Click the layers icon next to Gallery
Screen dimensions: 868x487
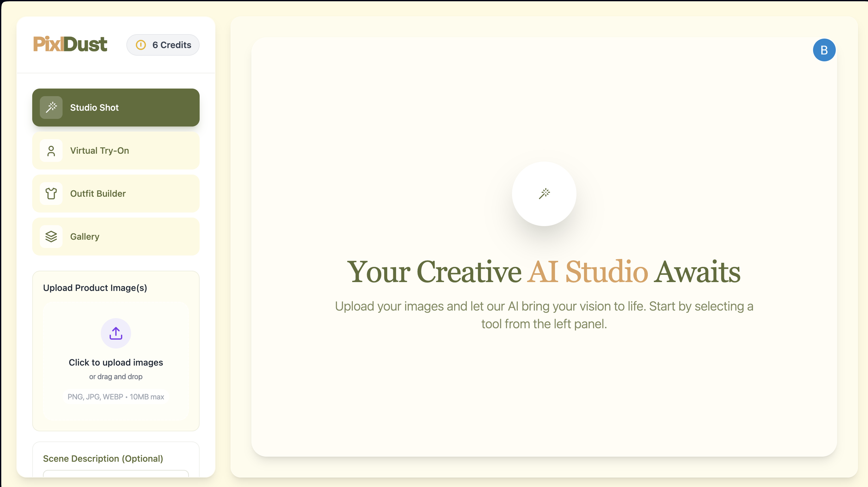pos(51,237)
